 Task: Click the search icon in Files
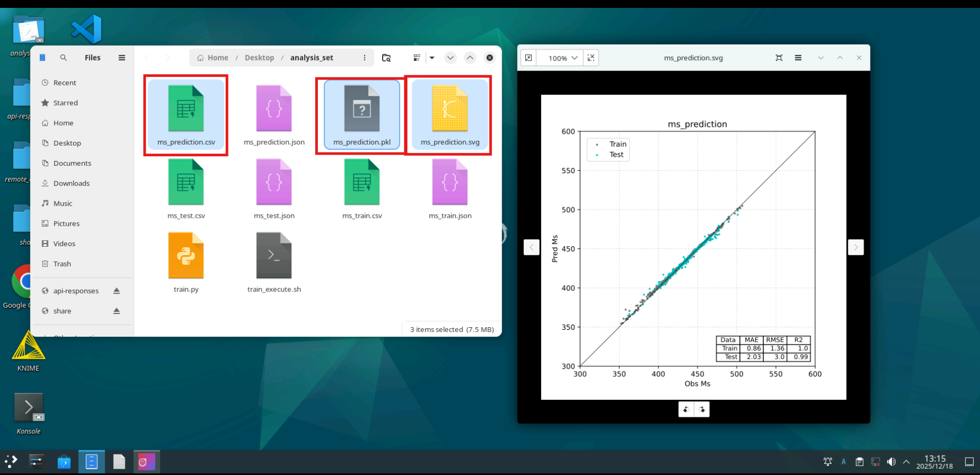point(63,58)
